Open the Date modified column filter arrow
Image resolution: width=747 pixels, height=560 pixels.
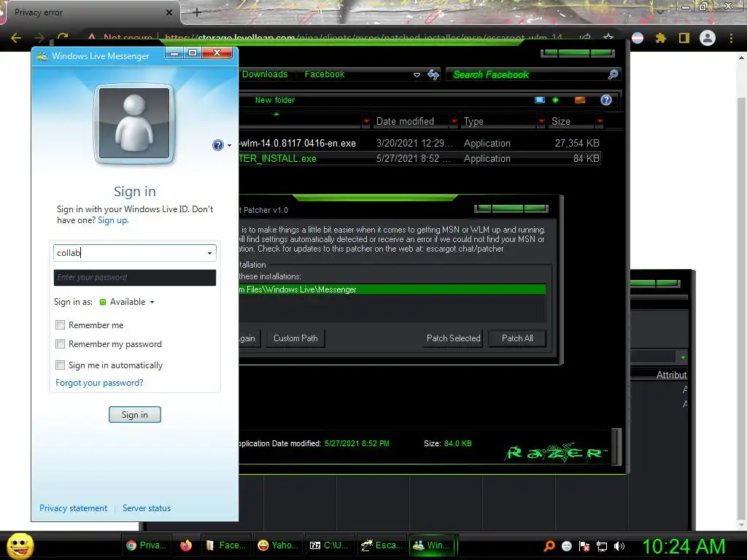coord(454,122)
